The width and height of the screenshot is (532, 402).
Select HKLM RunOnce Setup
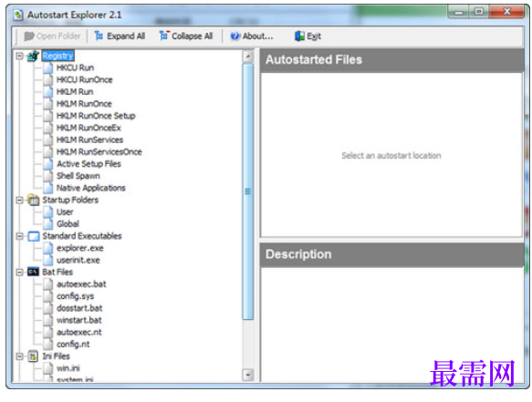[x=96, y=116]
